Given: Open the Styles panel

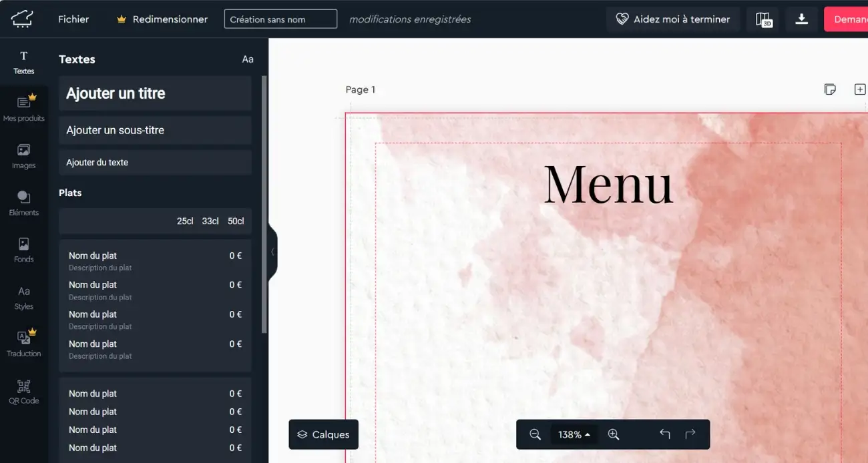Looking at the screenshot, I should coord(24,297).
